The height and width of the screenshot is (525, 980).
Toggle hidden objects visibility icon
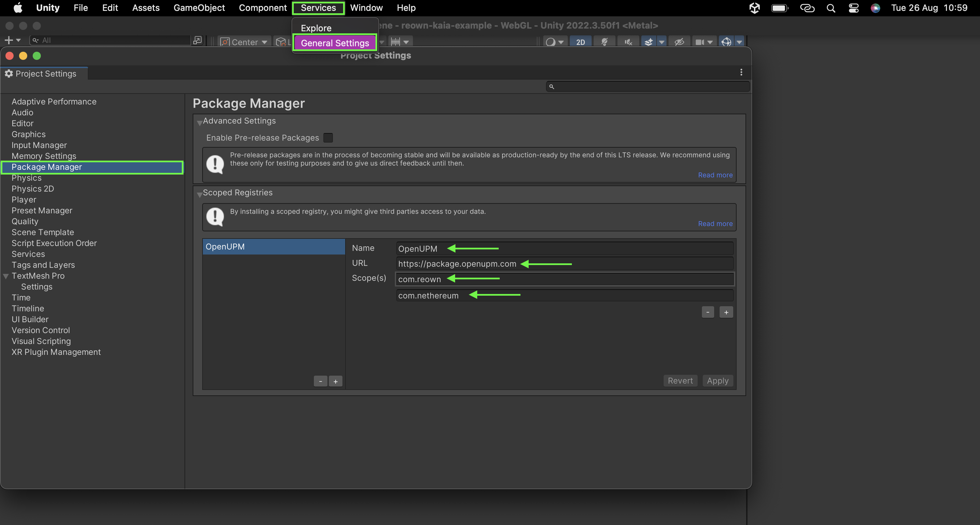coord(679,42)
